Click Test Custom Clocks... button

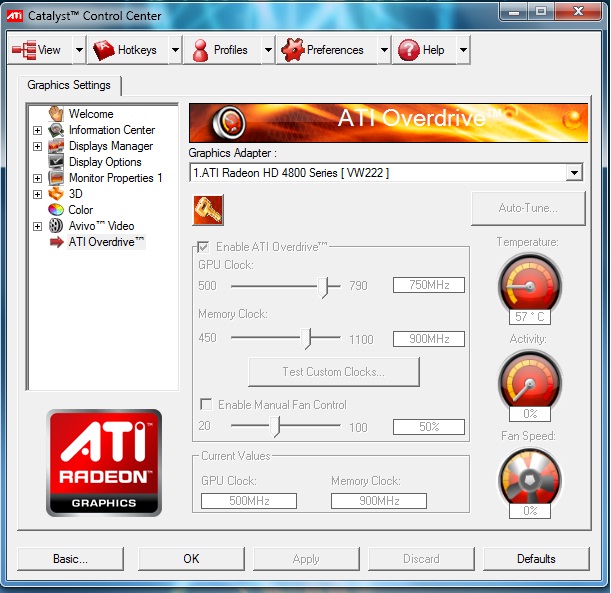334,372
